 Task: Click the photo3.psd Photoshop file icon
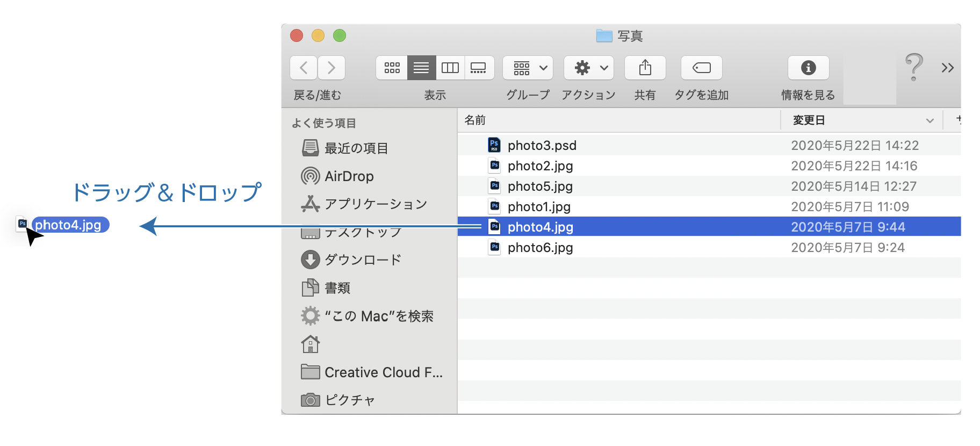point(494,145)
